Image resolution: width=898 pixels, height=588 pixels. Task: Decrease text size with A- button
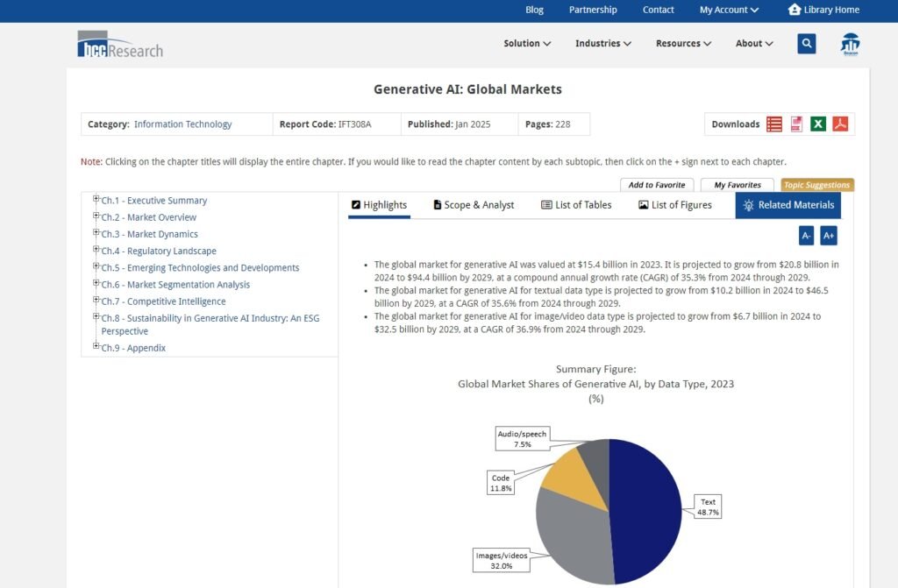click(806, 235)
